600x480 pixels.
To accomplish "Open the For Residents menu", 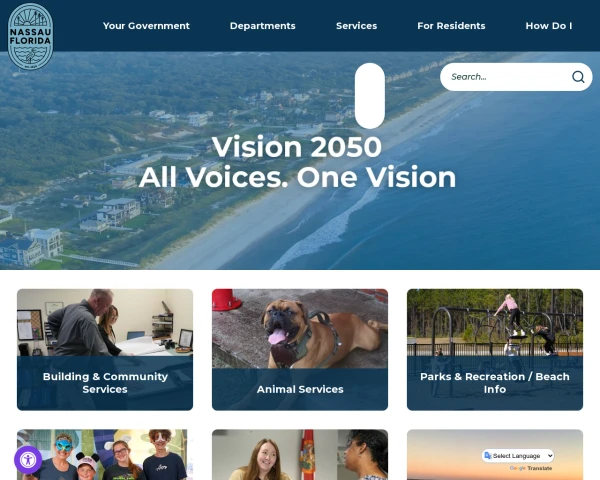I will pos(451,26).
